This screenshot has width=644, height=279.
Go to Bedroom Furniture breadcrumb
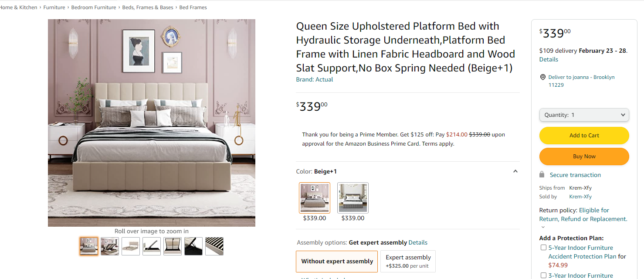pos(94,7)
